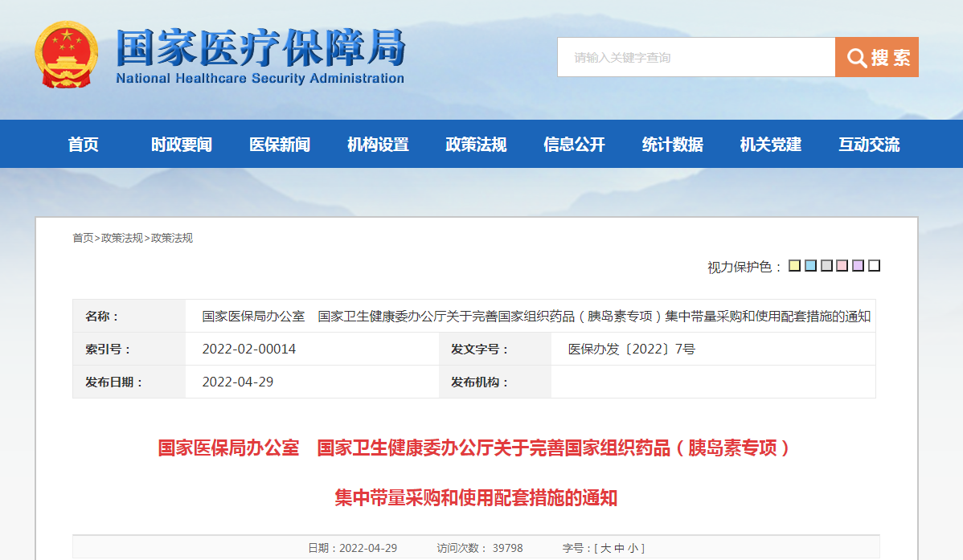
Task: Click headline line 集中带量采购和使用配套措施的通知
Action: [x=476, y=498]
